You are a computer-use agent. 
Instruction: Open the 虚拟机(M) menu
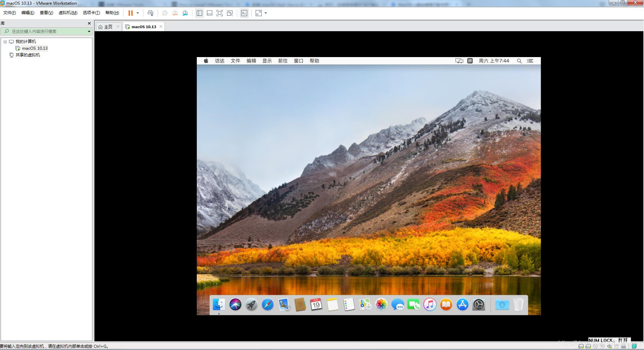(x=68, y=13)
